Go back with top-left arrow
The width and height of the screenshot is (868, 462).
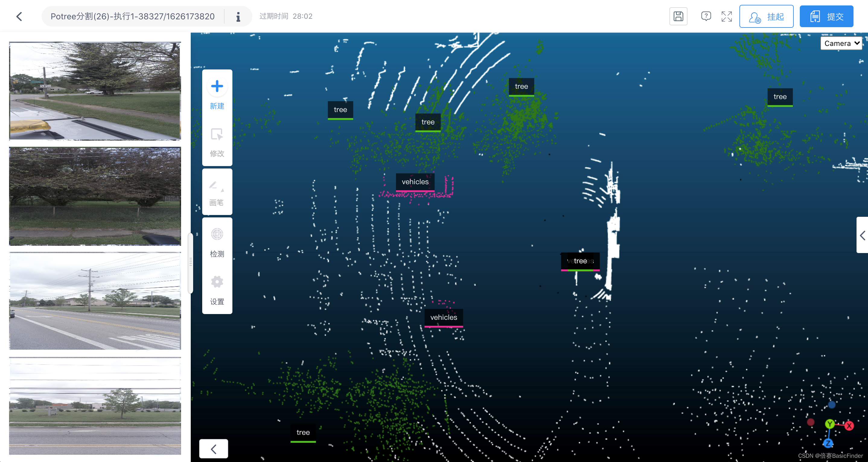click(x=19, y=16)
